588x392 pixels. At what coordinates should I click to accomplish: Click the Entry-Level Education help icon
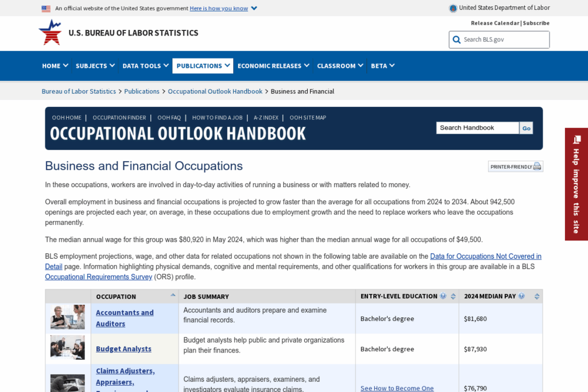point(443,296)
